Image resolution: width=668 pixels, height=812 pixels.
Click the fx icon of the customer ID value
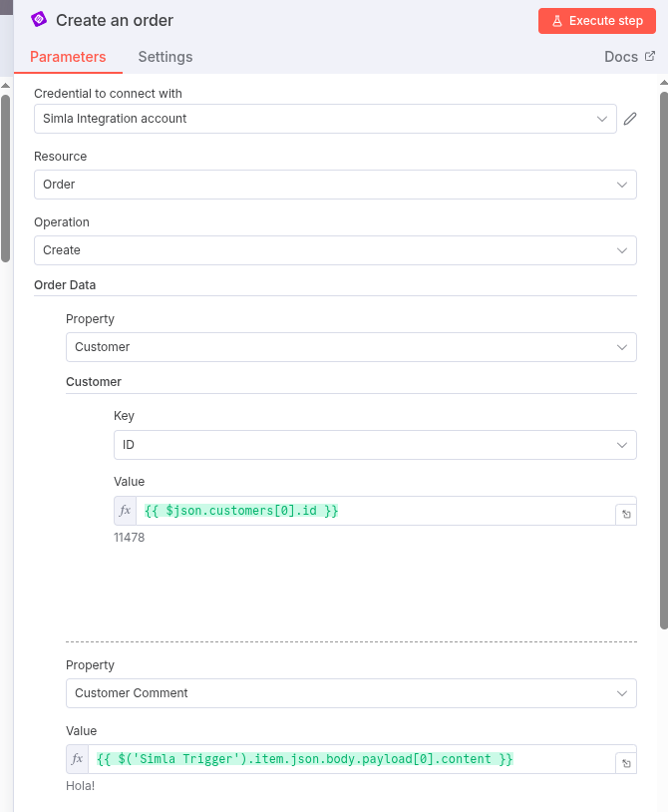126,511
